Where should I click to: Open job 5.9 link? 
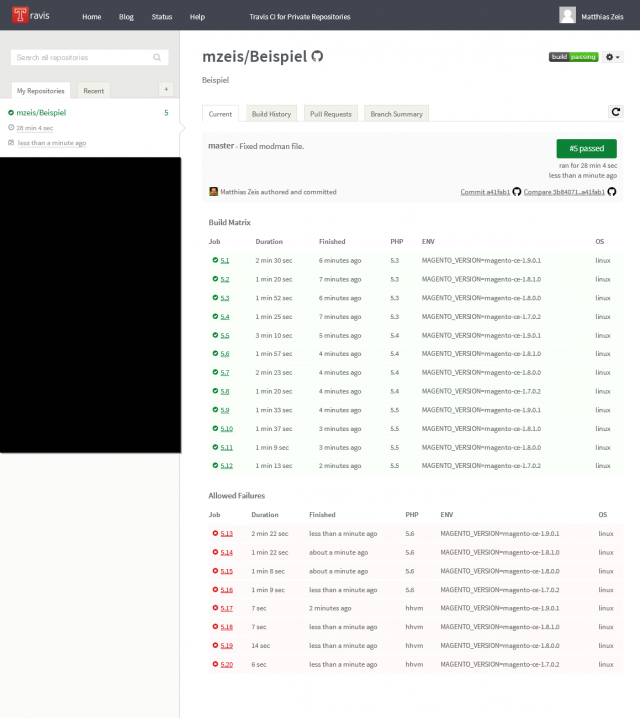pos(225,410)
